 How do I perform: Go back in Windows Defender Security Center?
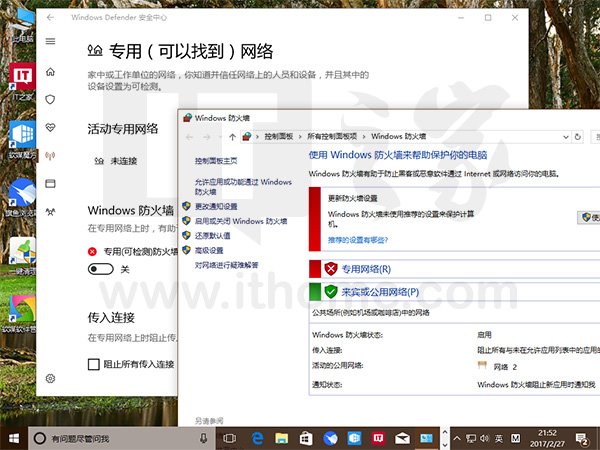[x=50, y=17]
